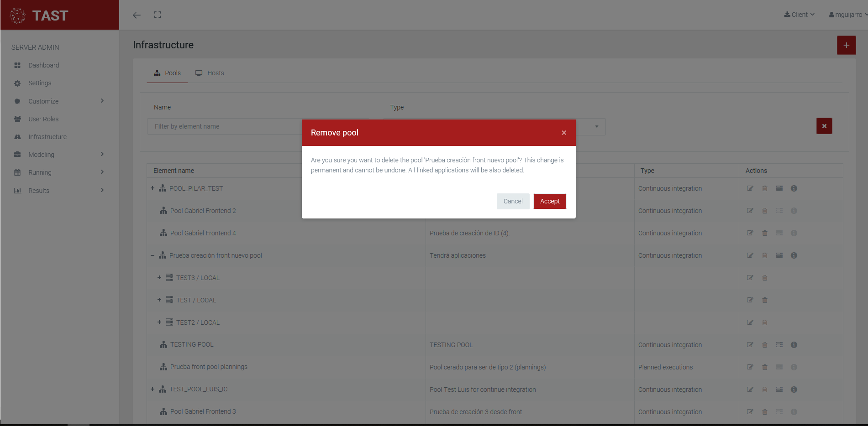Screen dimensions: 868x426
Task: Click trash icon for TESTING POOL row
Action: tap(765, 345)
